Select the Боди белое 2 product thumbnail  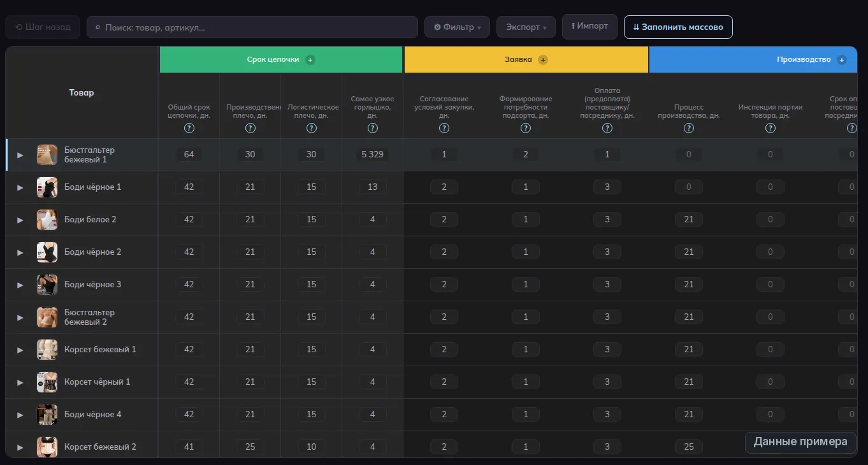(x=47, y=220)
